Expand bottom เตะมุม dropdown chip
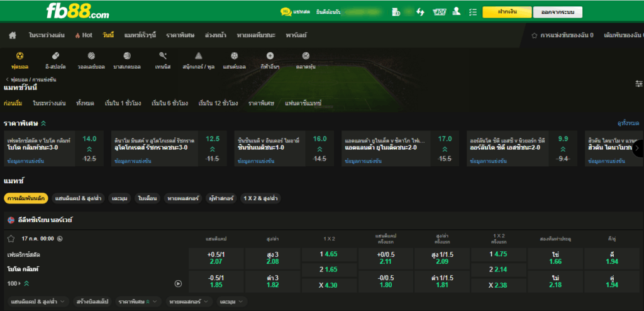The image size is (644, 311). pos(232,302)
